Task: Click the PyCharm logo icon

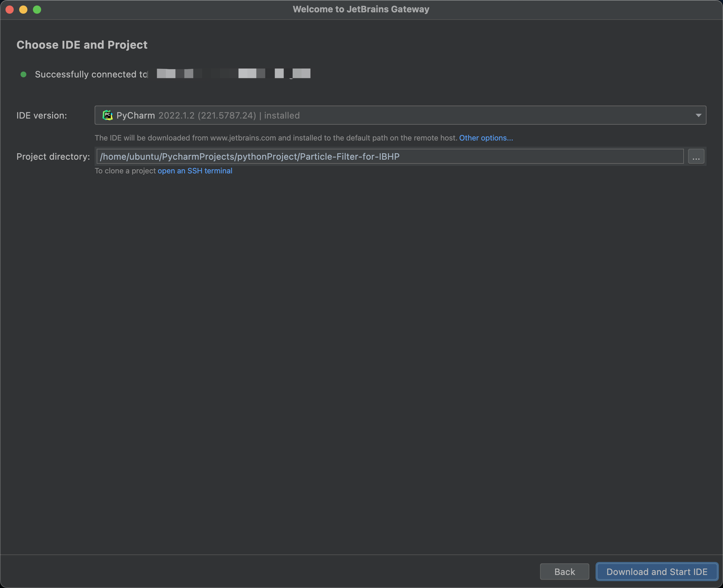Action: [107, 115]
